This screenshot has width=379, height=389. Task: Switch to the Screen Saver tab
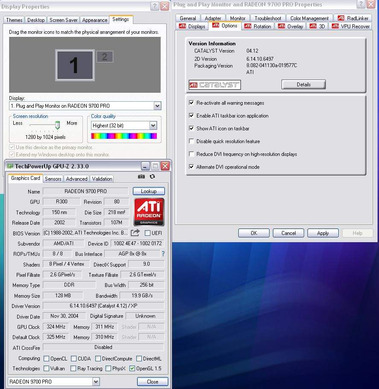63,20
